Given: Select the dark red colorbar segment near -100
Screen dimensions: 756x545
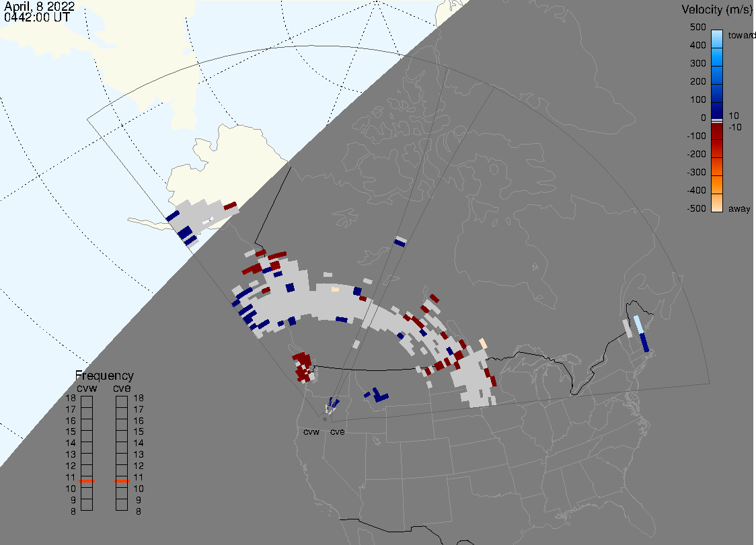Looking at the screenshot, I should (717, 131).
